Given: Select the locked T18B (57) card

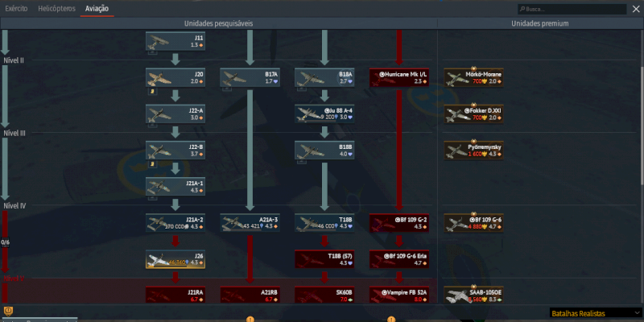Looking at the screenshot, I should (x=324, y=259).
